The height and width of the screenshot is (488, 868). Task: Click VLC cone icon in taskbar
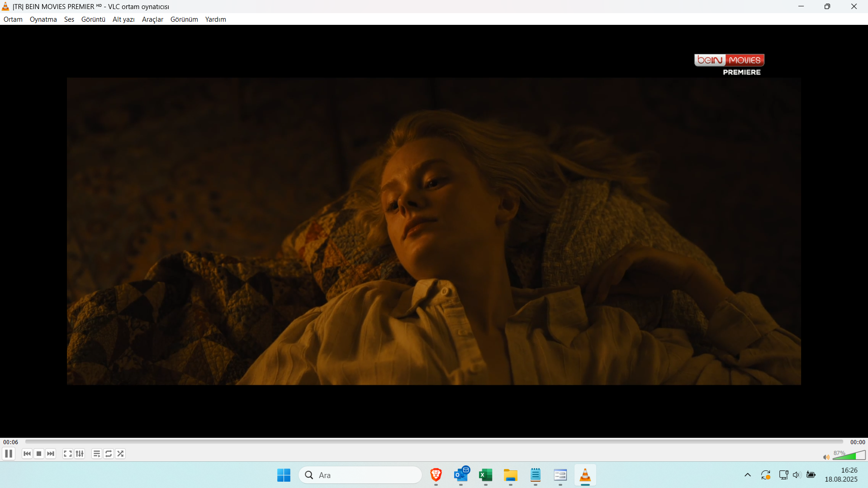pyautogui.click(x=585, y=475)
